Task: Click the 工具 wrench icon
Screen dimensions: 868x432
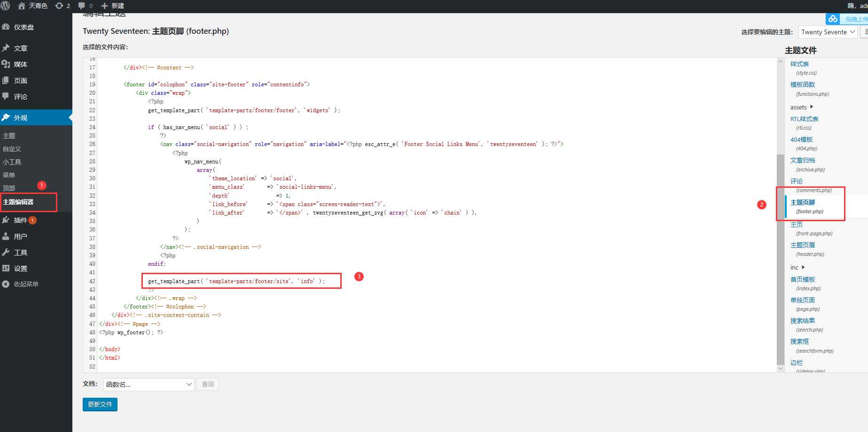Action: 6,252
